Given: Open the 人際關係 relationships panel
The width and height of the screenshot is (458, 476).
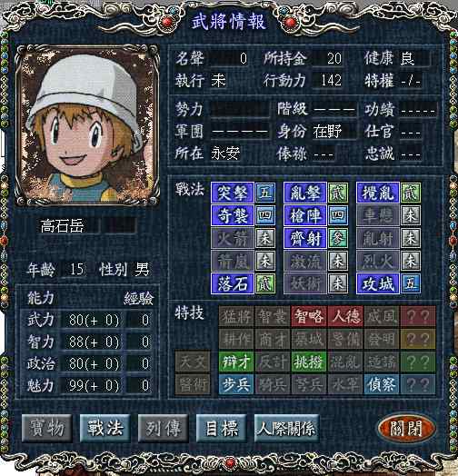Looking at the screenshot, I should [x=286, y=428].
